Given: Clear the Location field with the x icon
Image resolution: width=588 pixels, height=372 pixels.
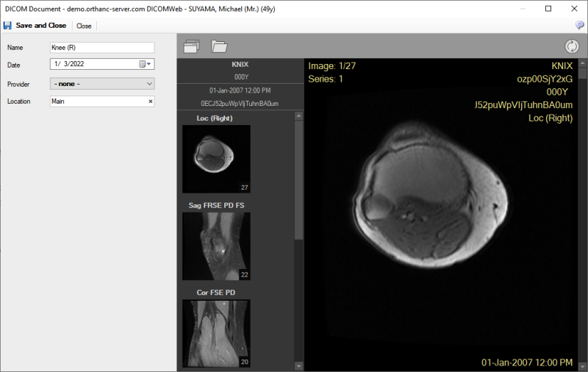Looking at the screenshot, I should [x=150, y=101].
